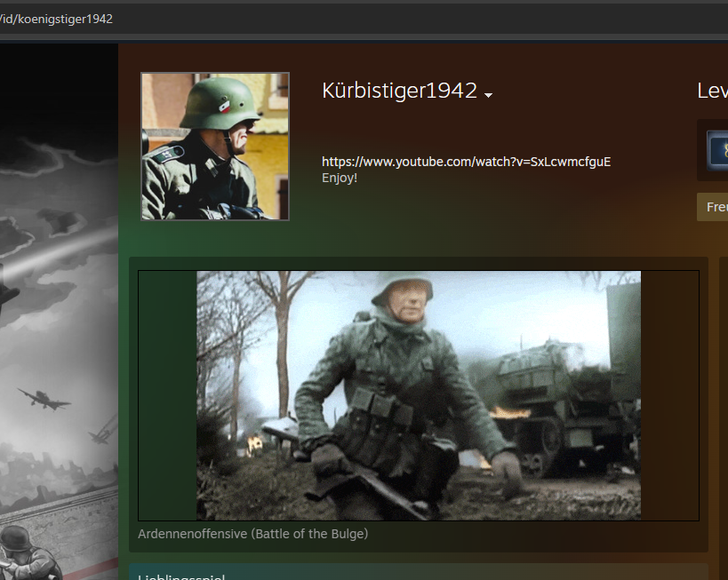
Task: Click the burning vehicle in the showcase image
Action: [x=551, y=391]
